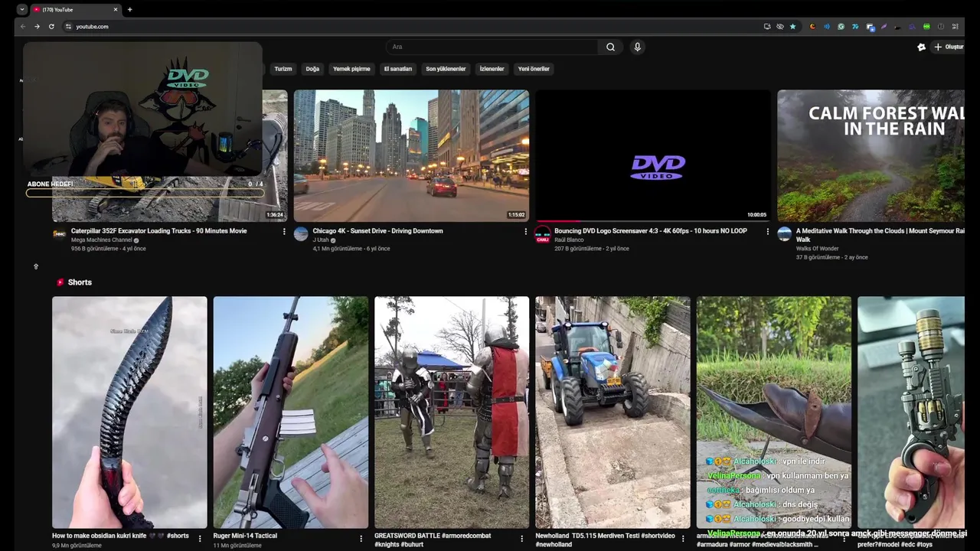Go back with the browser back arrow
Image resolution: width=980 pixels, height=551 pixels.
tap(22, 26)
